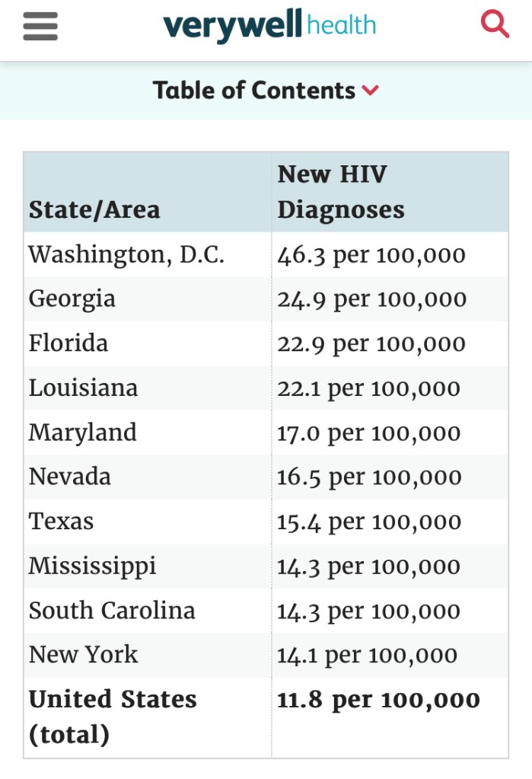Click the New York state cell
532x779 pixels.
(84, 655)
